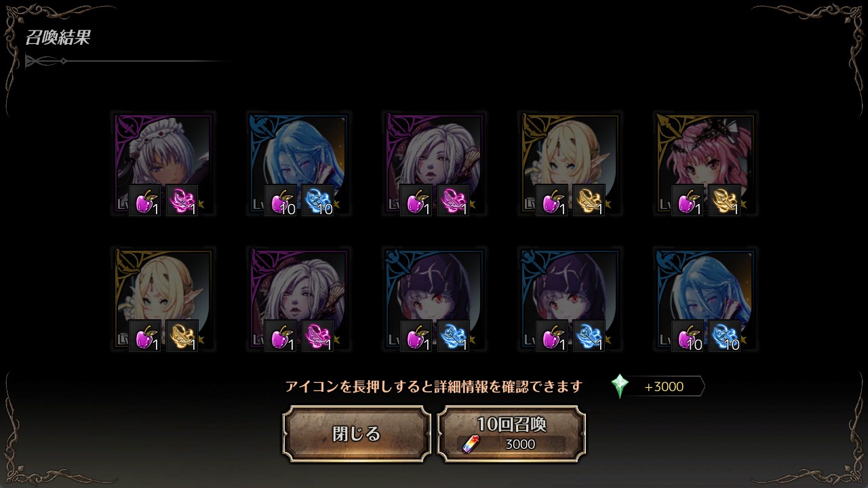
Task: Click the pink crystal icon on maid card
Action: pos(182,201)
